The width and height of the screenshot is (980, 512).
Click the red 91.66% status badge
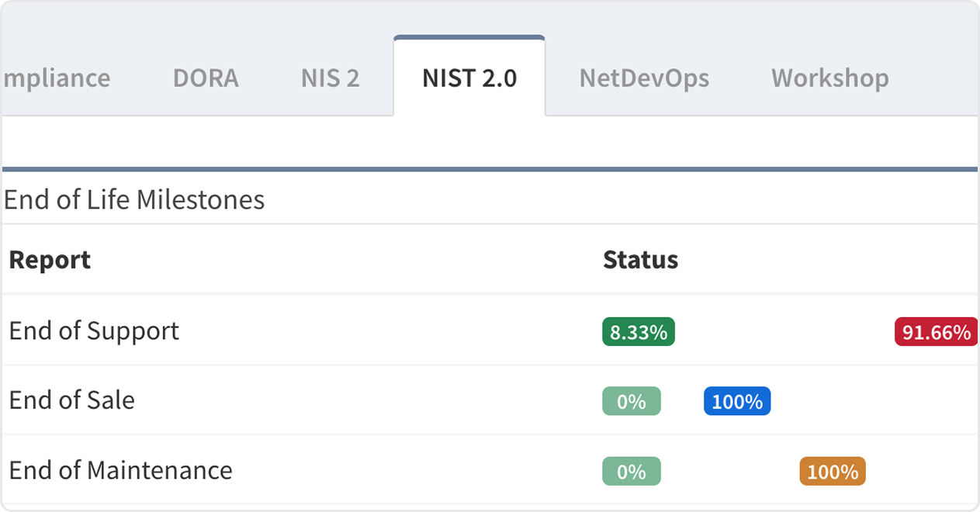(x=936, y=332)
